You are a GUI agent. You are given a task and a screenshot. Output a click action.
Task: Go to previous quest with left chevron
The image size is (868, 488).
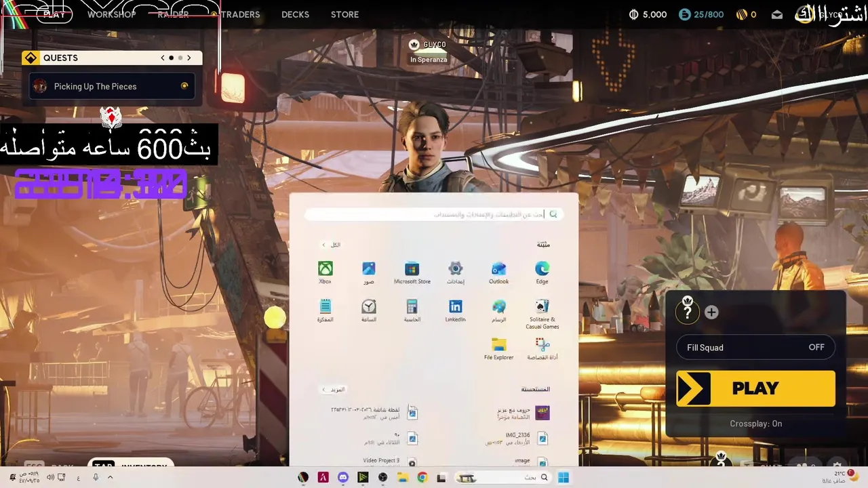163,58
